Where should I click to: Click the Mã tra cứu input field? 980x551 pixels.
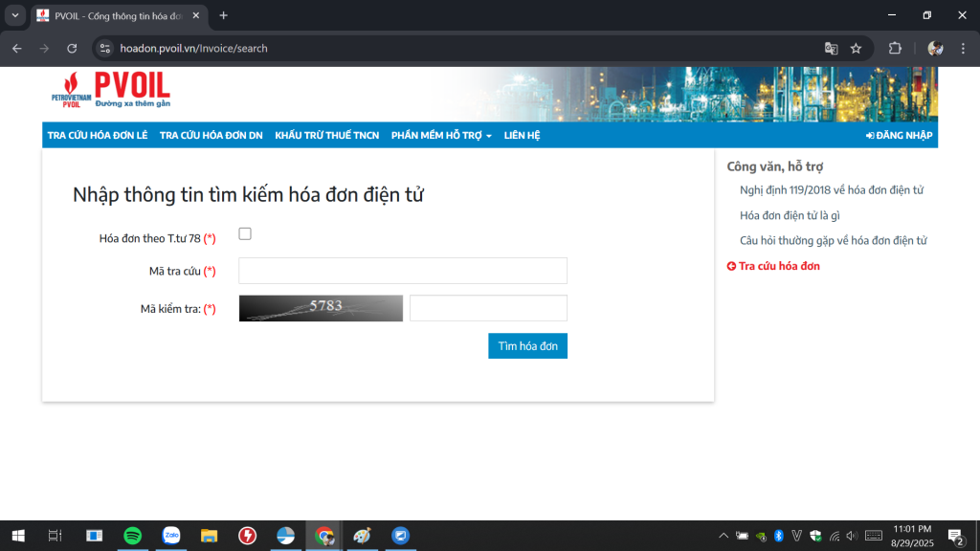click(403, 271)
